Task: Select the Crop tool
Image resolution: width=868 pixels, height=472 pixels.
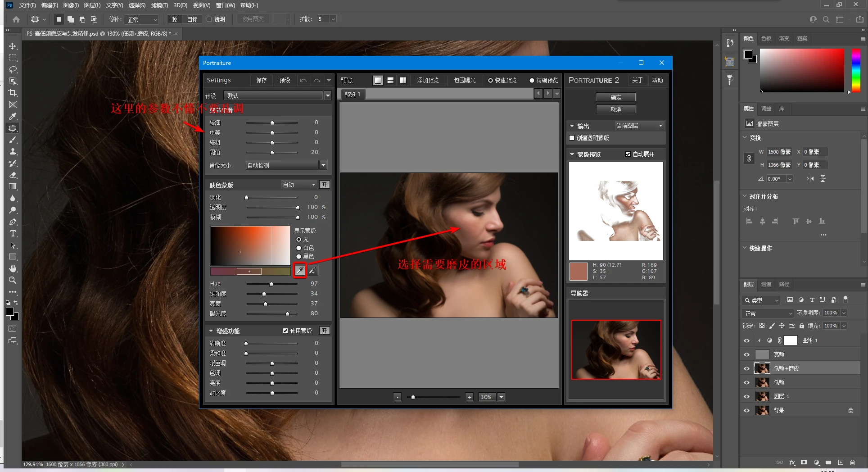Action: 13,93
